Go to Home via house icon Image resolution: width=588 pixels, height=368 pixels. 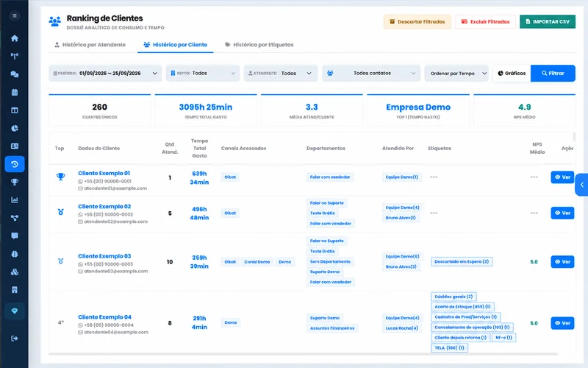[x=15, y=38]
